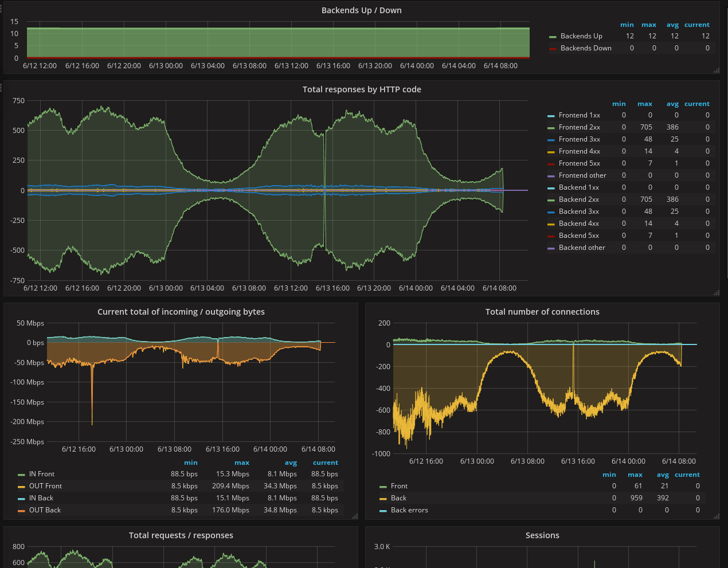728x568 pixels.
Task: Click the row menu handle left of Backends panel
Action: point(1,9)
